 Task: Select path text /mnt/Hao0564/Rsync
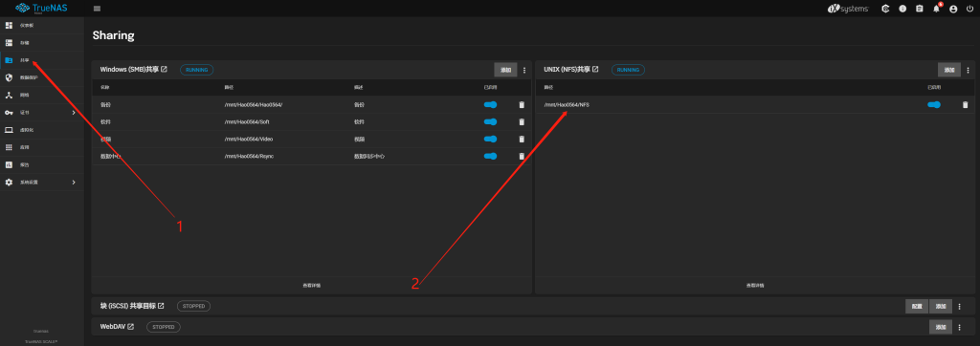pyautogui.click(x=250, y=156)
